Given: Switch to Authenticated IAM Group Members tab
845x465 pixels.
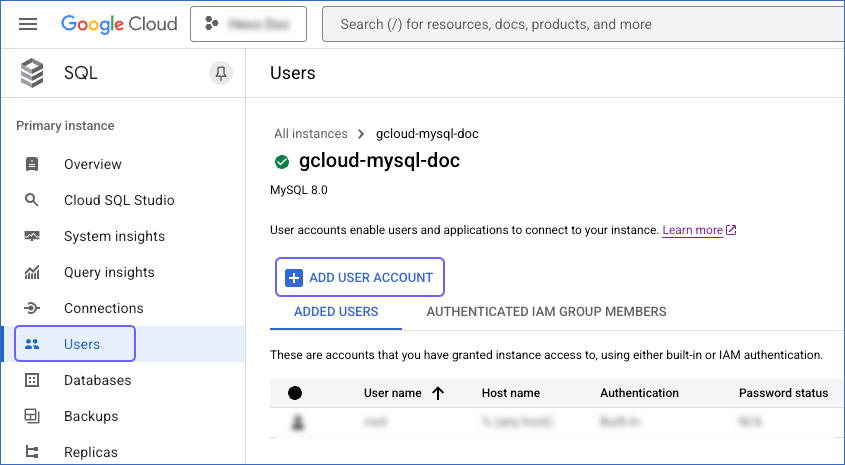Looking at the screenshot, I should pos(546,312).
